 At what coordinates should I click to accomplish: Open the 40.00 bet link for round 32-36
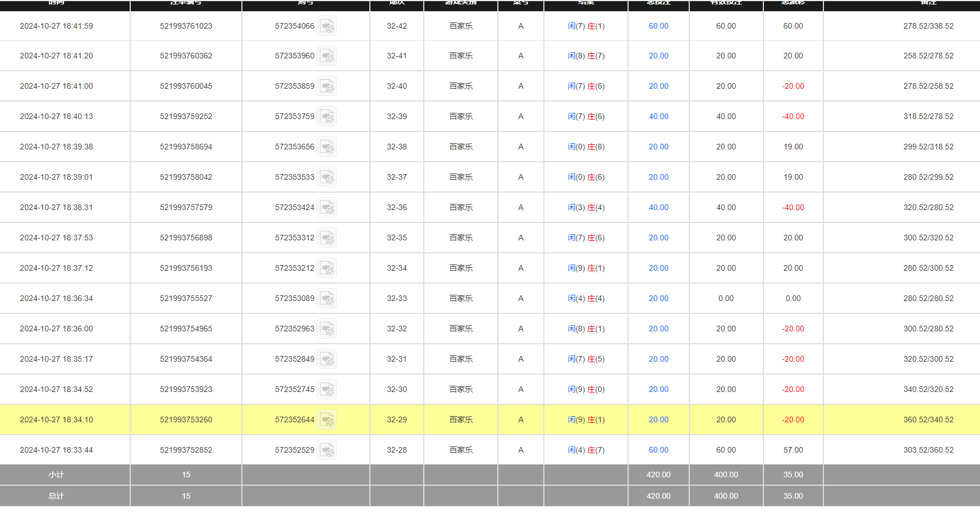(x=658, y=208)
